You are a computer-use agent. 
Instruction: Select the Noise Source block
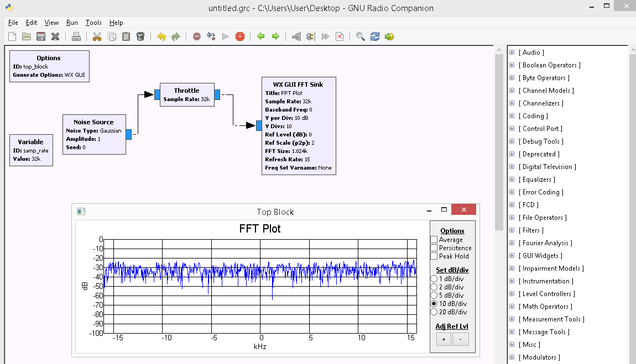tap(94, 134)
